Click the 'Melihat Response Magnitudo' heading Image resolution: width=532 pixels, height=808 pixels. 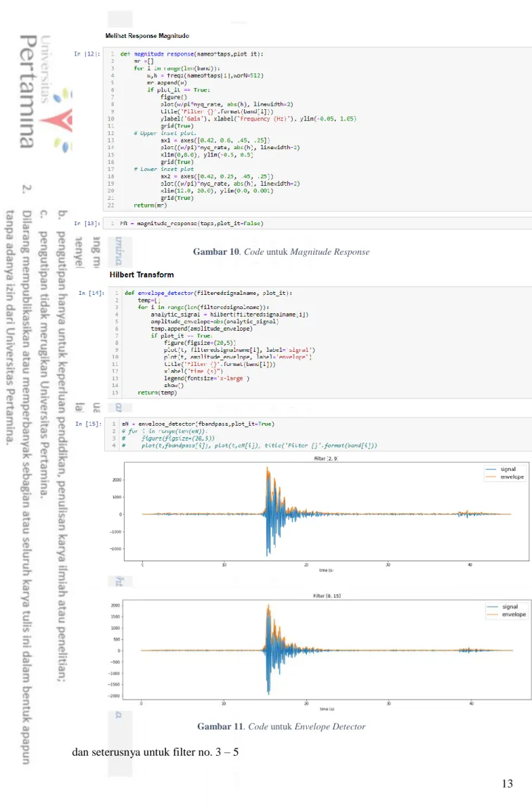coord(147,36)
